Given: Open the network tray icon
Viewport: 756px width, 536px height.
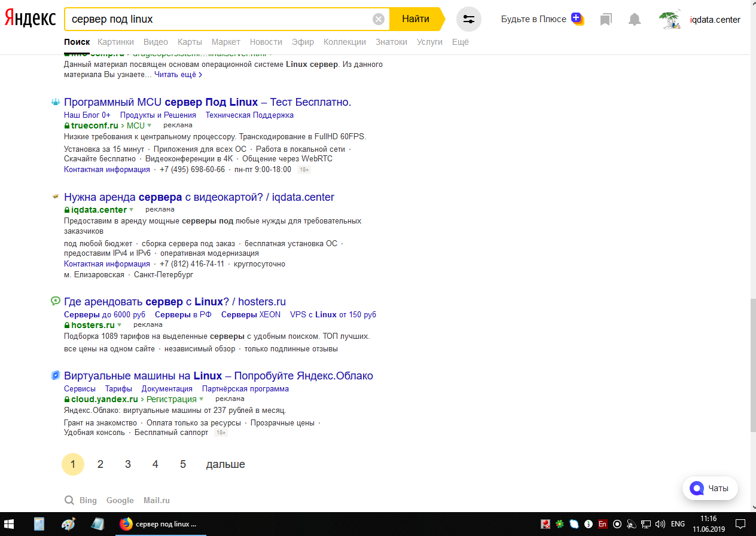Looking at the screenshot, I should point(646,524).
